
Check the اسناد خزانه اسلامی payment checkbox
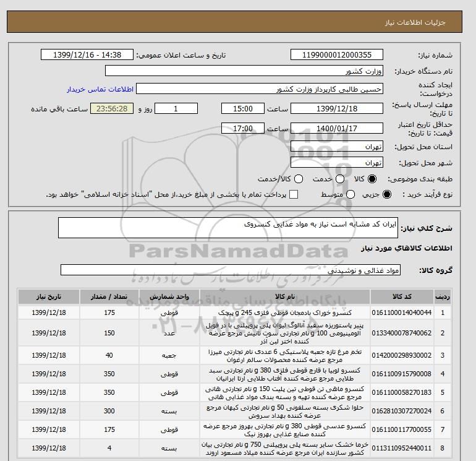tap(294, 194)
